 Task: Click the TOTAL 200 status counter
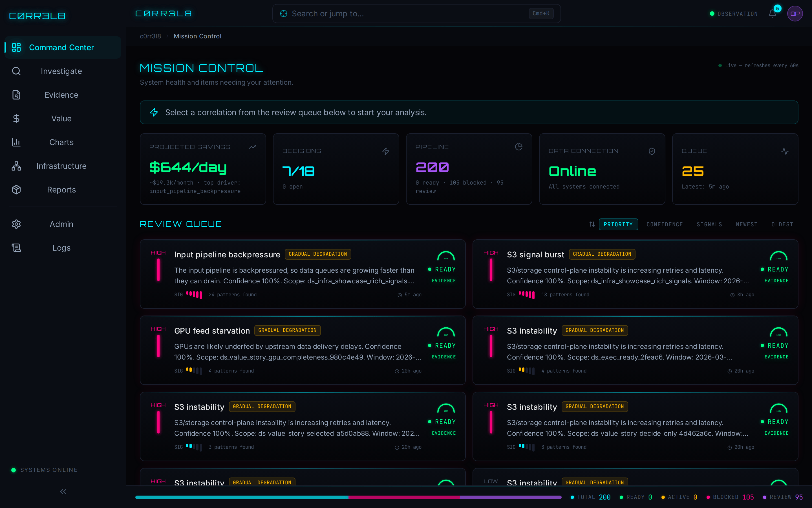pos(591,497)
